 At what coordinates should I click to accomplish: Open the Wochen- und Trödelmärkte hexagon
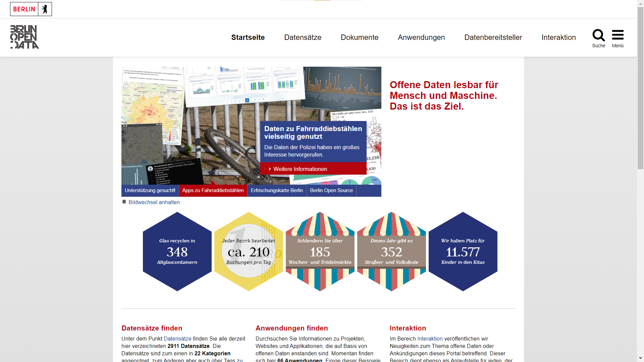[x=320, y=251]
